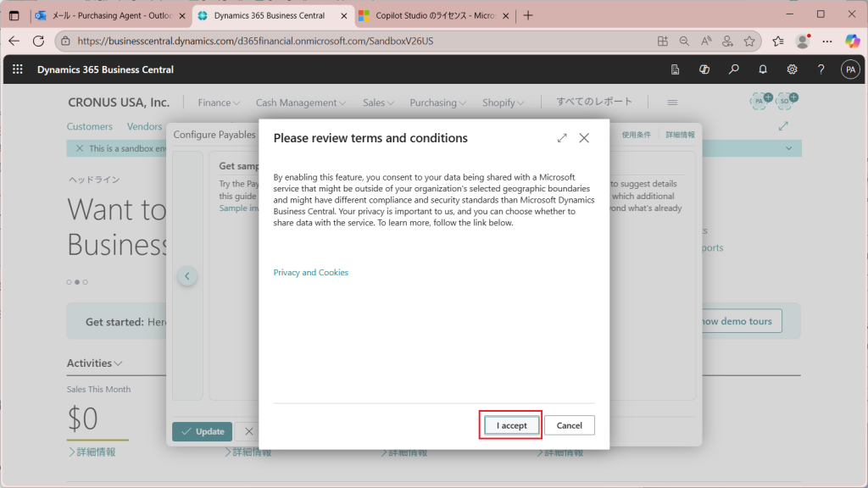Switch to the Copilot Studio license tab
This screenshot has height=488, width=868.
click(435, 15)
